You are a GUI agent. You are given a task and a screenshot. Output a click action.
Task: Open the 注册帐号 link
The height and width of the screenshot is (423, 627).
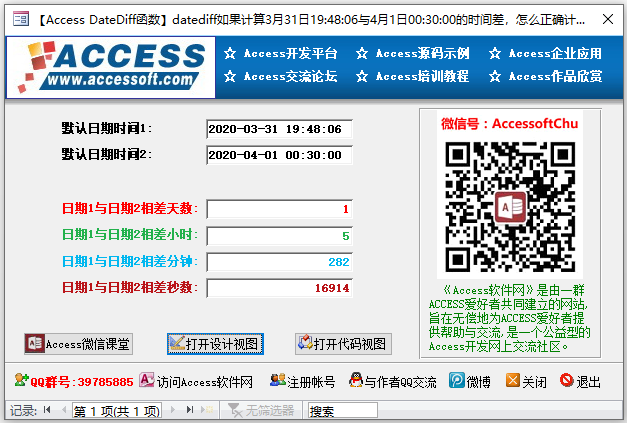pyautogui.click(x=311, y=382)
